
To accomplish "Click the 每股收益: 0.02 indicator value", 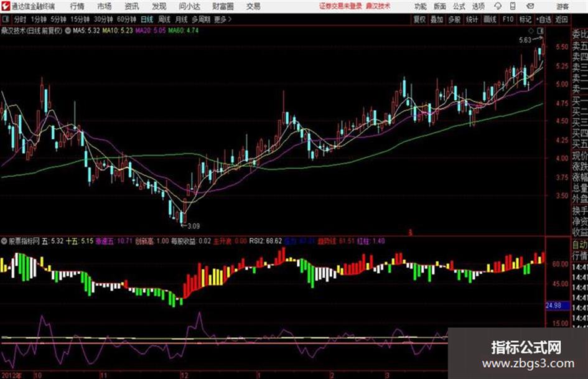I will click(x=191, y=241).
